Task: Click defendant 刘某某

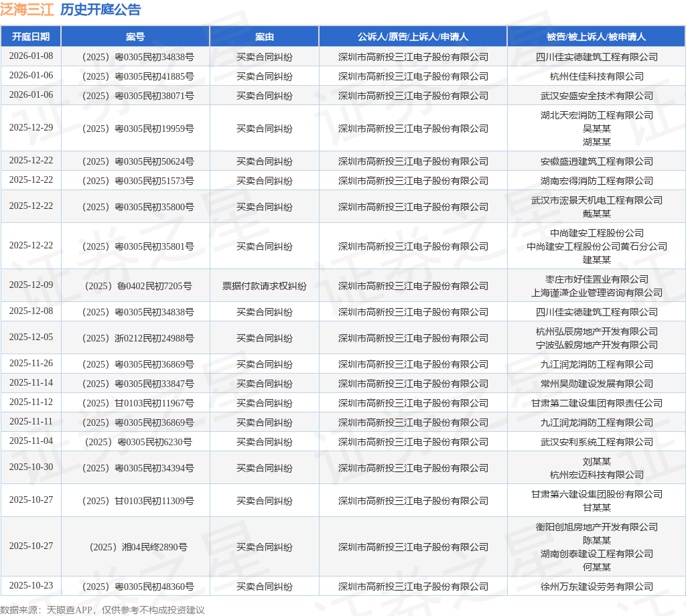Action: pos(597,462)
